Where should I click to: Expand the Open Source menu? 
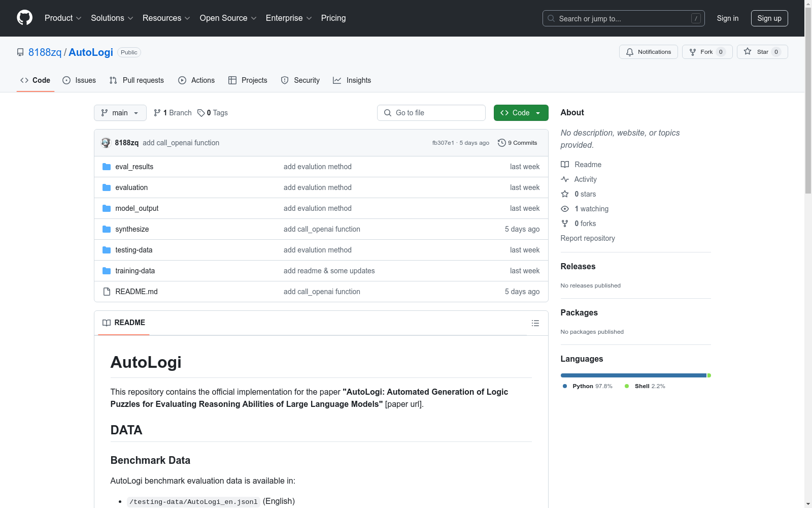pyautogui.click(x=228, y=18)
